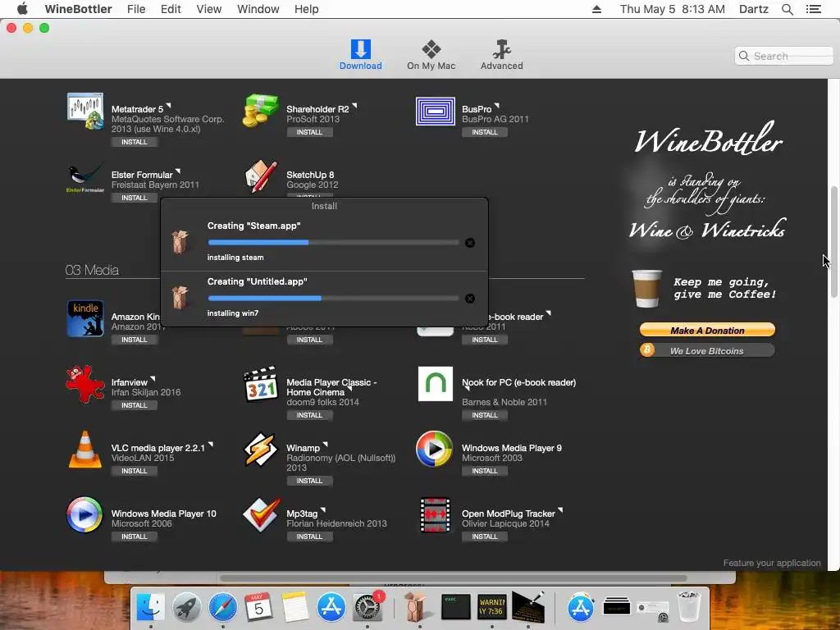Expand details triangle next to Mp3tag
The image size is (840, 630).
pyautogui.click(x=323, y=510)
